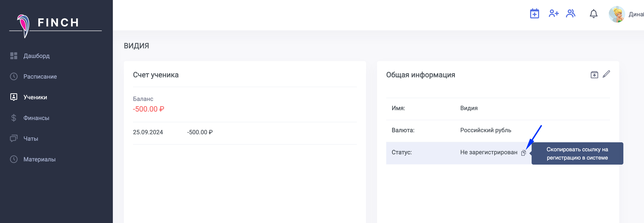Open Материалы section
The height and width of the screenshot is (223, 644).
39,159
